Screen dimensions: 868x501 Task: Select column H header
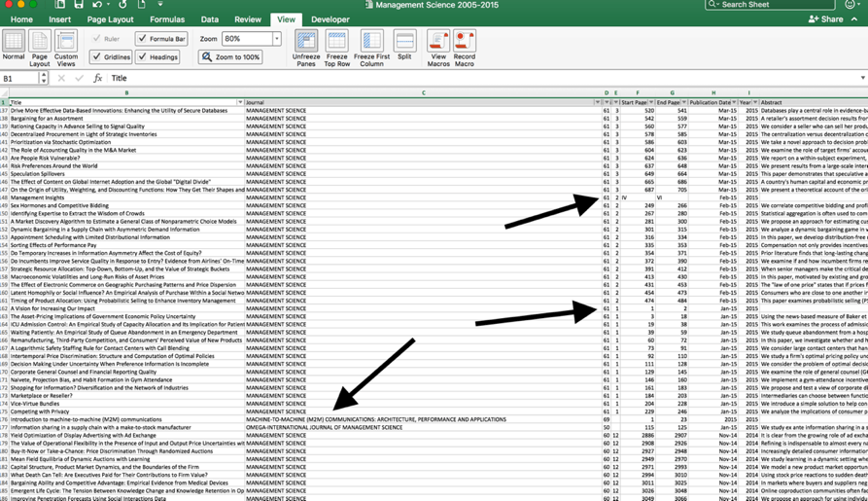713,93
